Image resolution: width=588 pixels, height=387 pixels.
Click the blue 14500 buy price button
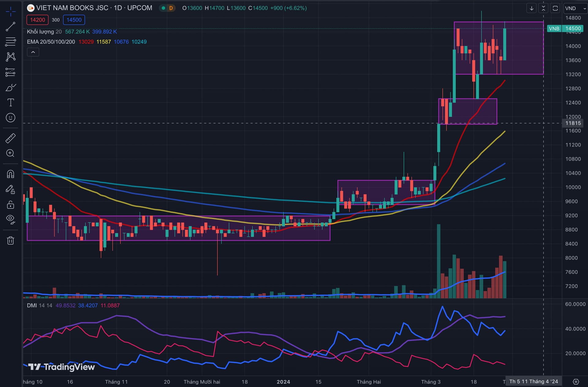(x=74, y=20)
